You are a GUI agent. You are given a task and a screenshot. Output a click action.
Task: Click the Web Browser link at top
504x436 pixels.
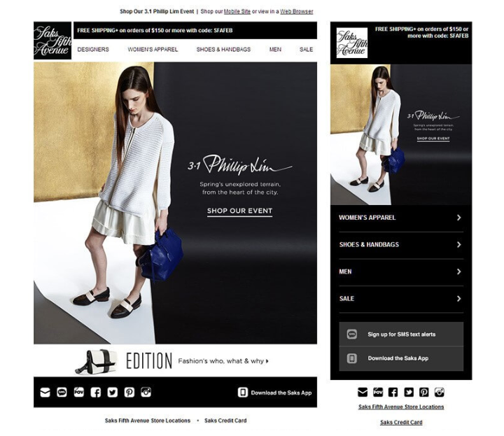pyautogui.click(x=296, y=11)
